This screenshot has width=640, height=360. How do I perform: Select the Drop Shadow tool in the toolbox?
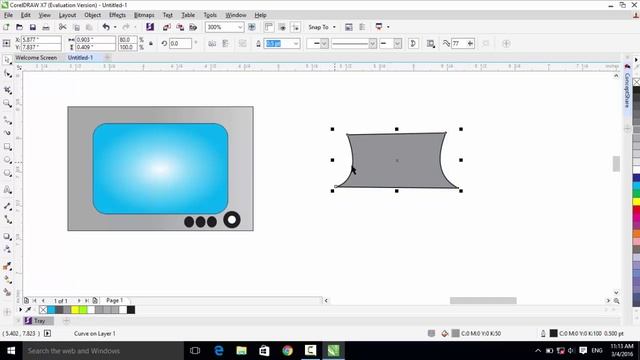click(x=7, y=236)
